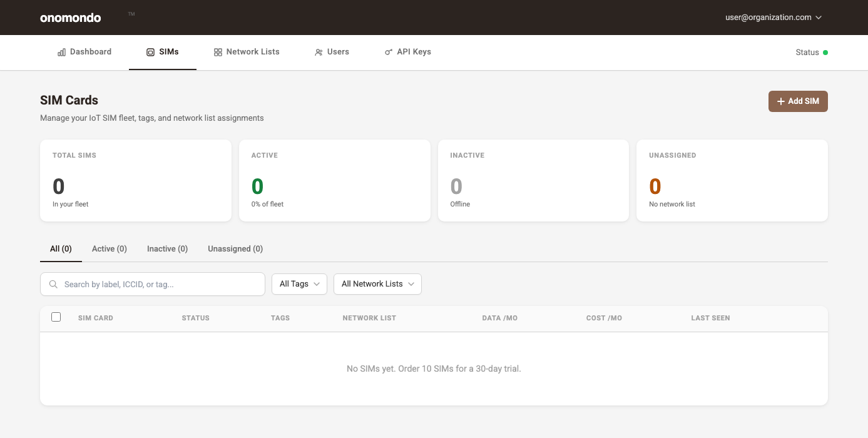Click the SIMs chip icon
Viewport: 868px width, 438px height.
pos(150,53)
